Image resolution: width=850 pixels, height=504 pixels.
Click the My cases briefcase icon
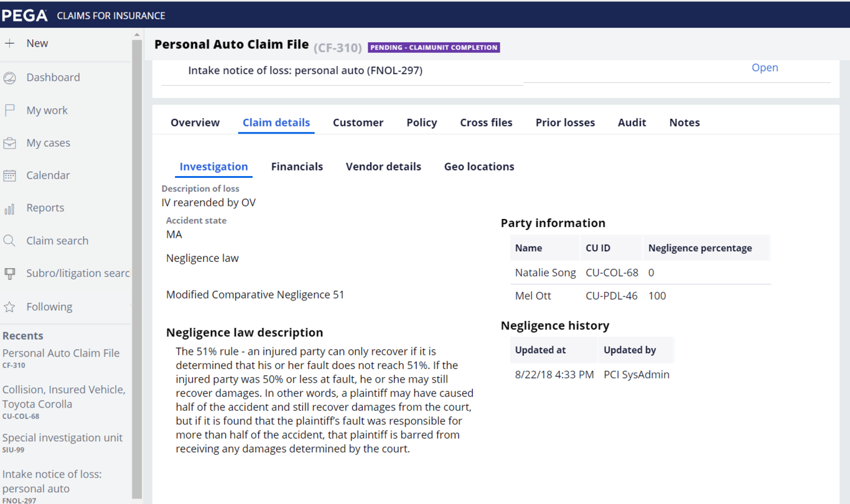pyautogui.click(x=9, y=143)
